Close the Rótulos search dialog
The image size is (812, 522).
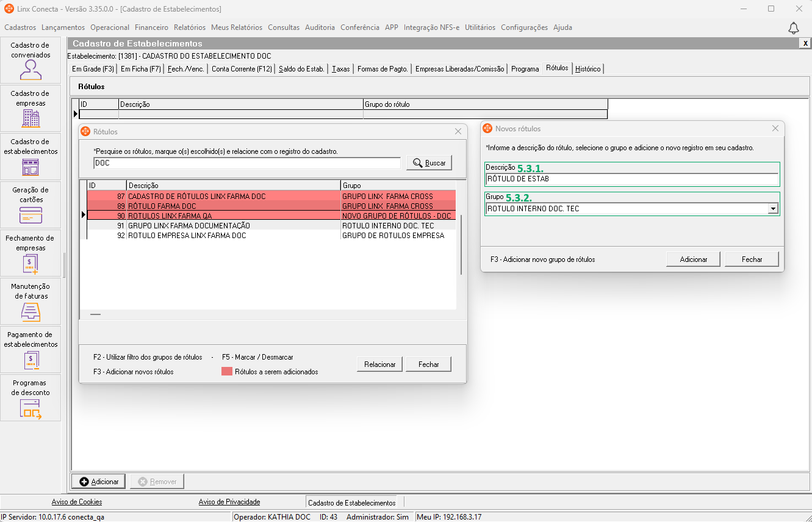(458, 131)
